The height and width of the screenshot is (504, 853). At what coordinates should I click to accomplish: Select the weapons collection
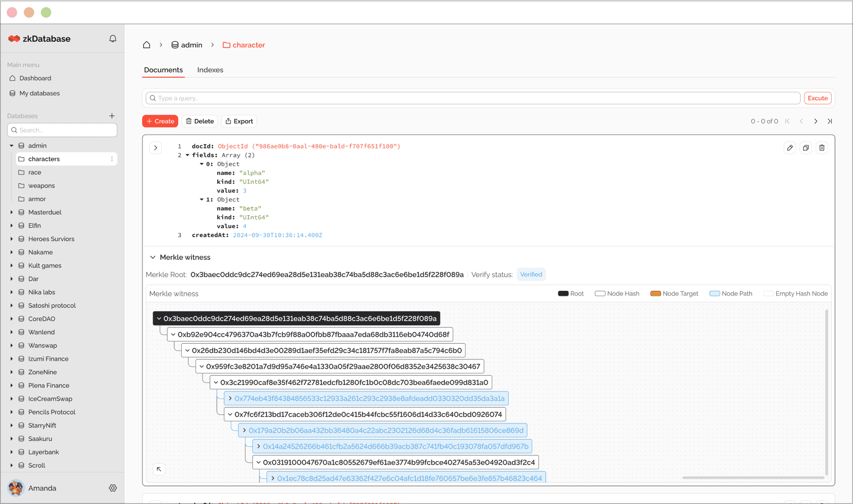point(41,186)
